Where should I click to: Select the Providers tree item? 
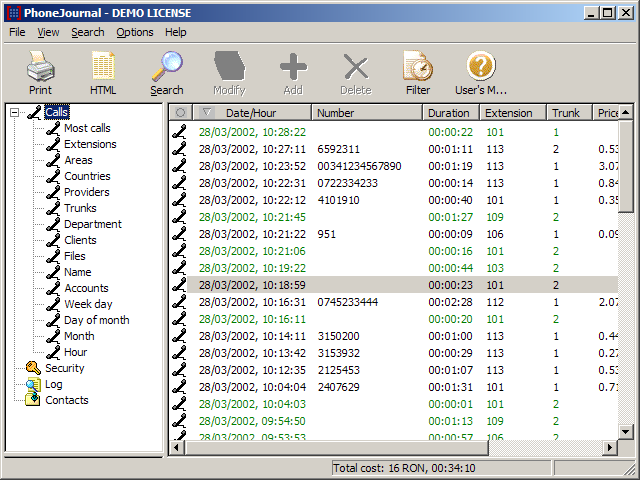point(87,192)
